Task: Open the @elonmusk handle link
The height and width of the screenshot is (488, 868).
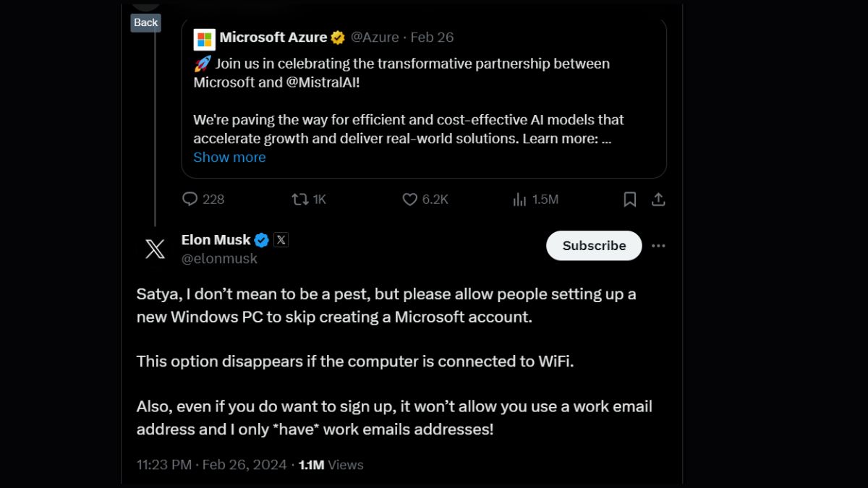Action: pyautogui.click(x=219, y=258)
